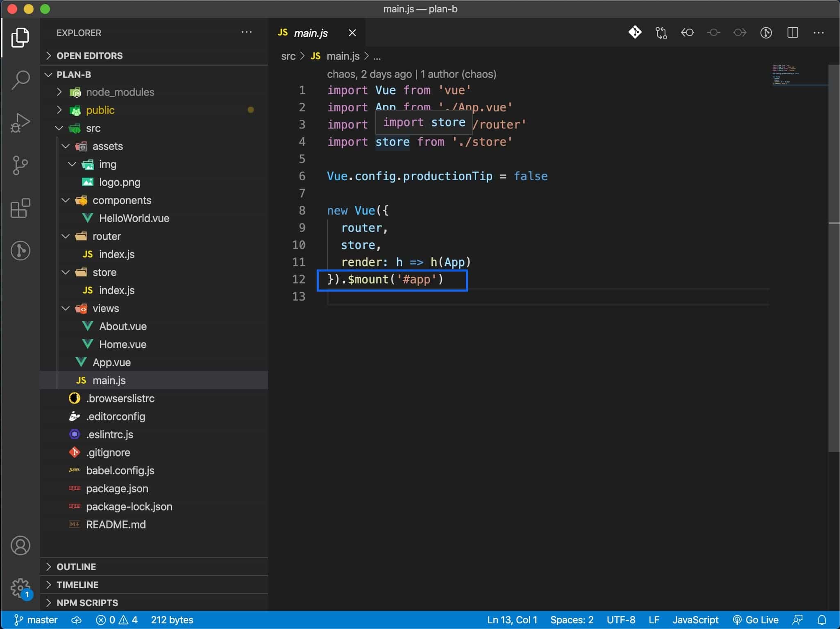
Task: Open the Run and Debug view
Action: click(20, 122)
